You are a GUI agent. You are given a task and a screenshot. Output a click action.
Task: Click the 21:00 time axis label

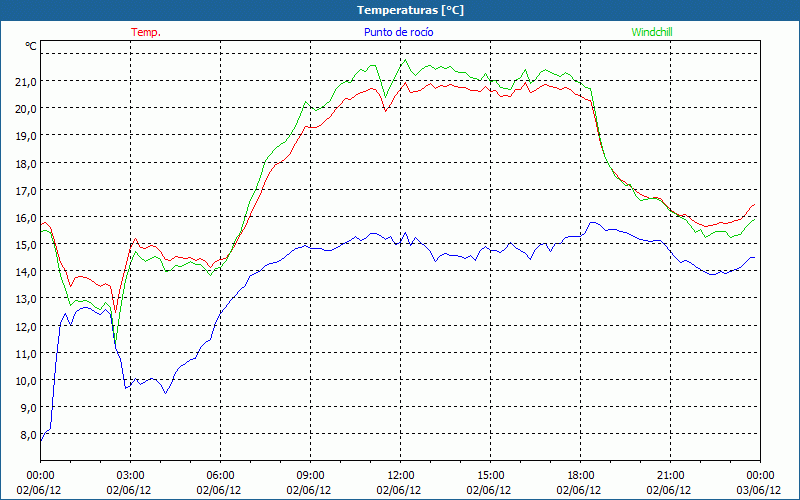click(x=670, y=476)
